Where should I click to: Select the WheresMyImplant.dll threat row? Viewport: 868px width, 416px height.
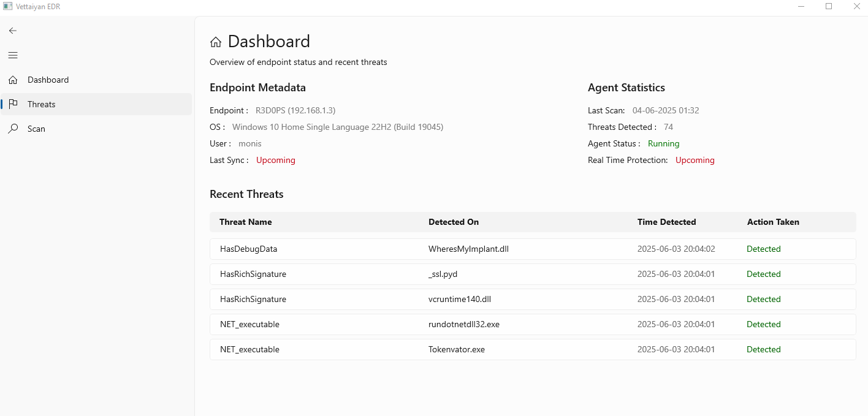[532, 249]
